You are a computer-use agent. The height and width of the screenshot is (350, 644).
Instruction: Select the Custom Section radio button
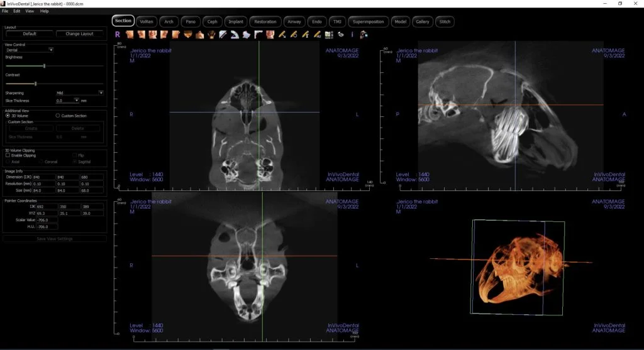[x=57, y=116]
